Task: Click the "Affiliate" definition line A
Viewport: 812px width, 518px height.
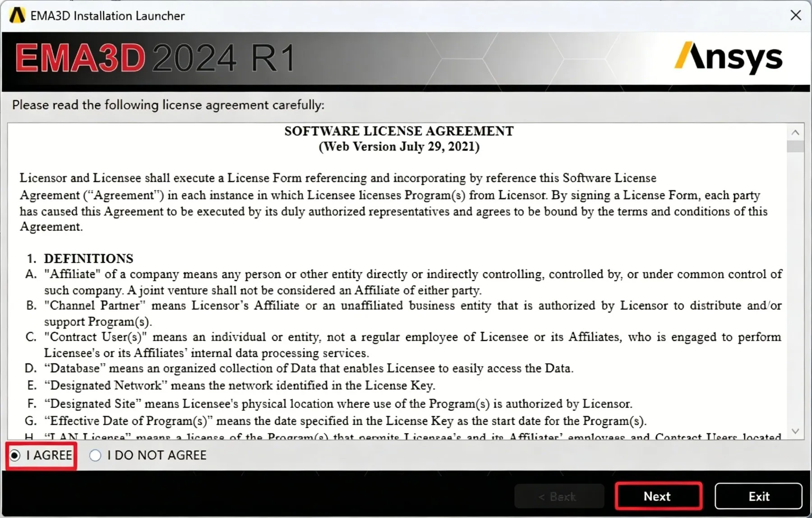Action: pyautogui.click(x=403, y=282)
